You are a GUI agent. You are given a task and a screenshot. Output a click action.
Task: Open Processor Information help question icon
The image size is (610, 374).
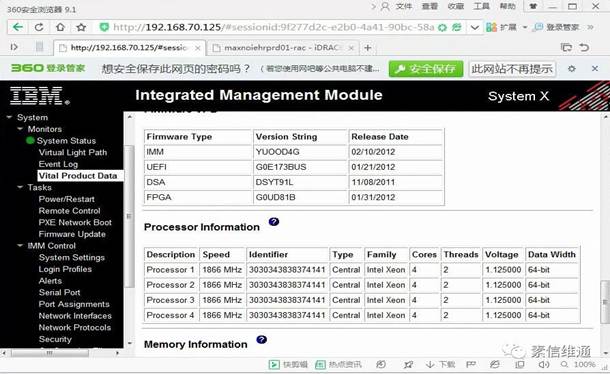[x=274, y=222]
